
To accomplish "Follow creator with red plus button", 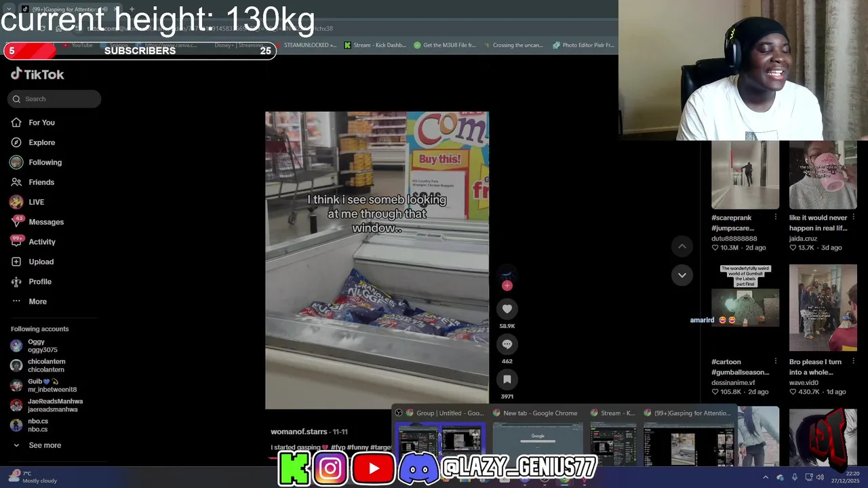I will [507, 286].
